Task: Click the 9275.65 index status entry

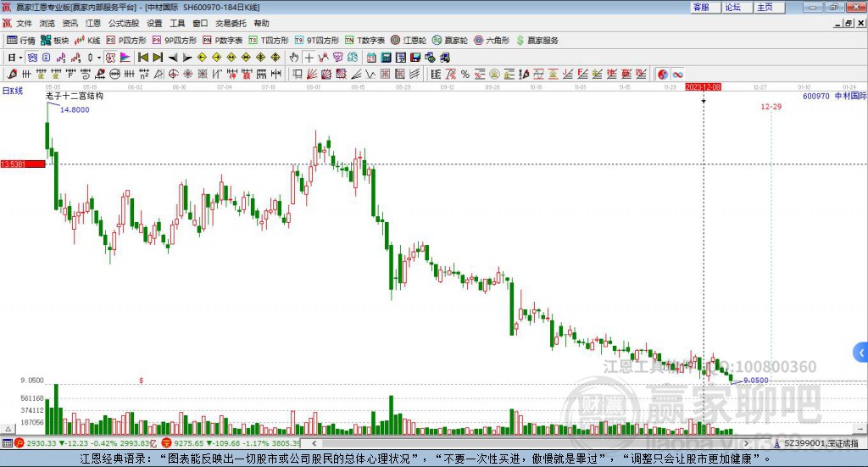Action: [231, 443]
